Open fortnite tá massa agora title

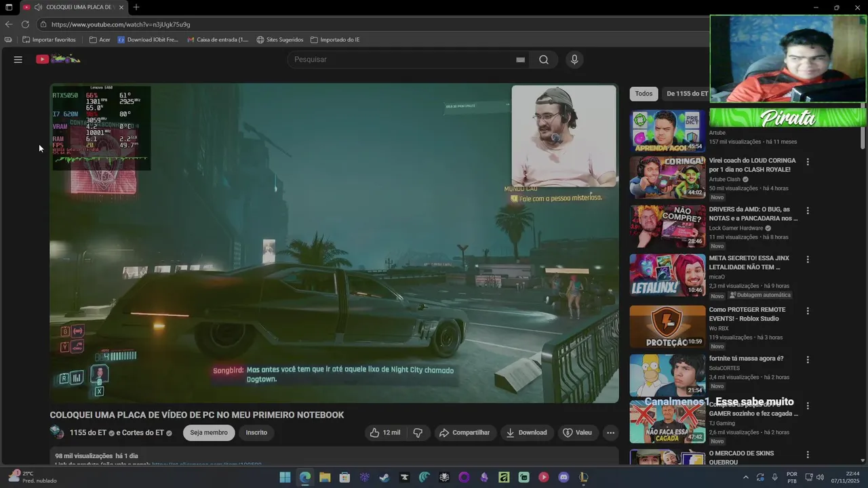point(746,359)
